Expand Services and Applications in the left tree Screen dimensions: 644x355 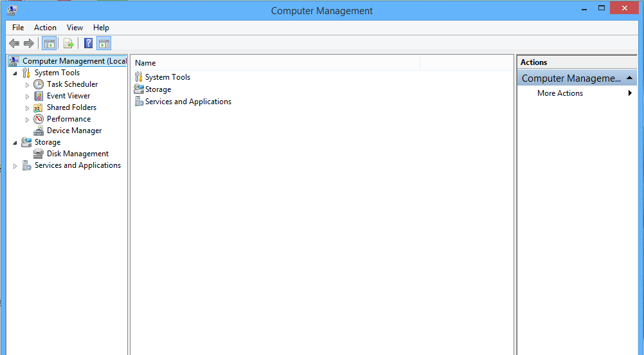(15, 166)
